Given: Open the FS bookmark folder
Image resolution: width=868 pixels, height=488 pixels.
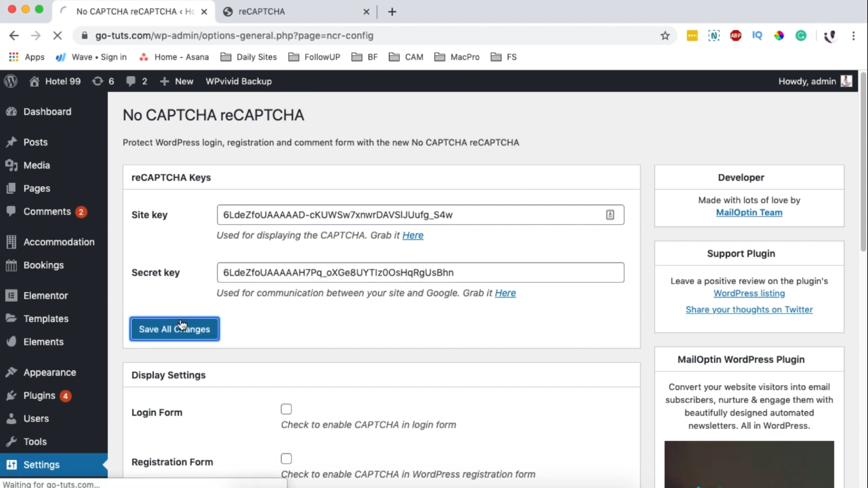Looking at the screenshot, I should click(x=504, y=57).
